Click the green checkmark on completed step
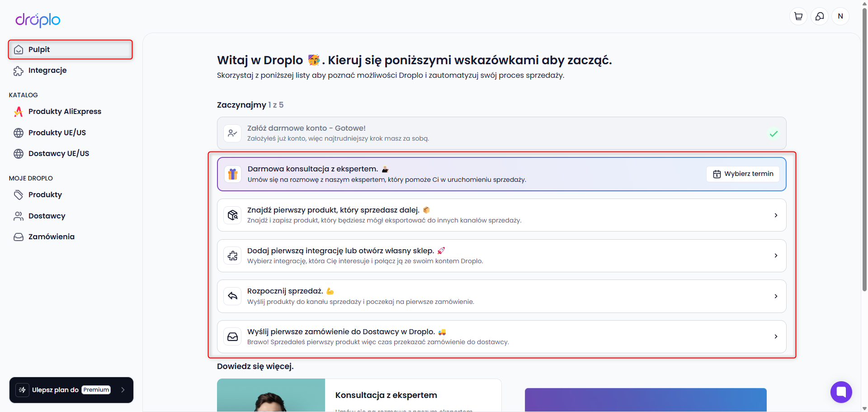Screen dimensions: 868x412 click(x=774, y=133)
